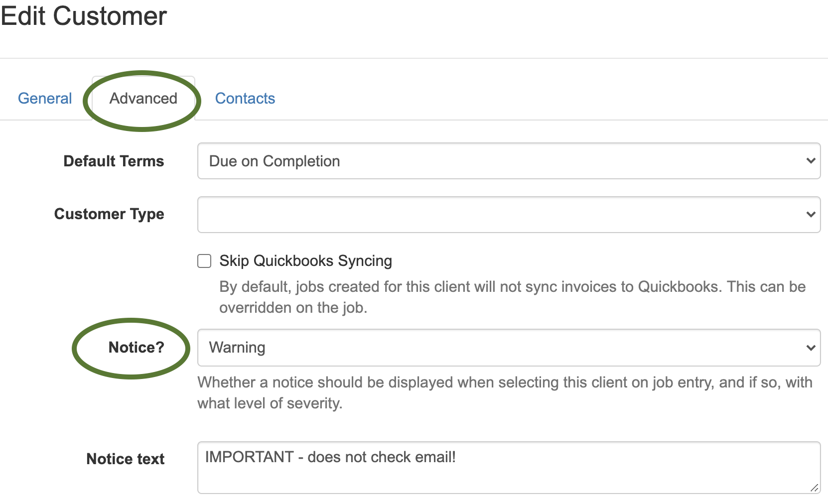
Task: Enable the Skip Quickbooks Syncing checkbox
Action: 204,261
